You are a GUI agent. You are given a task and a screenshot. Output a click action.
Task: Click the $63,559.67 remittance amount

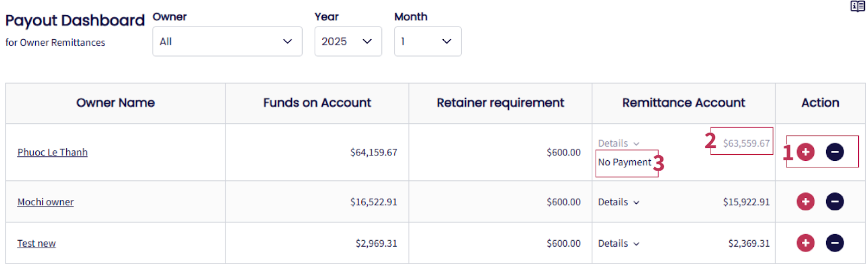pyautogui.click(x=746, y=143)
